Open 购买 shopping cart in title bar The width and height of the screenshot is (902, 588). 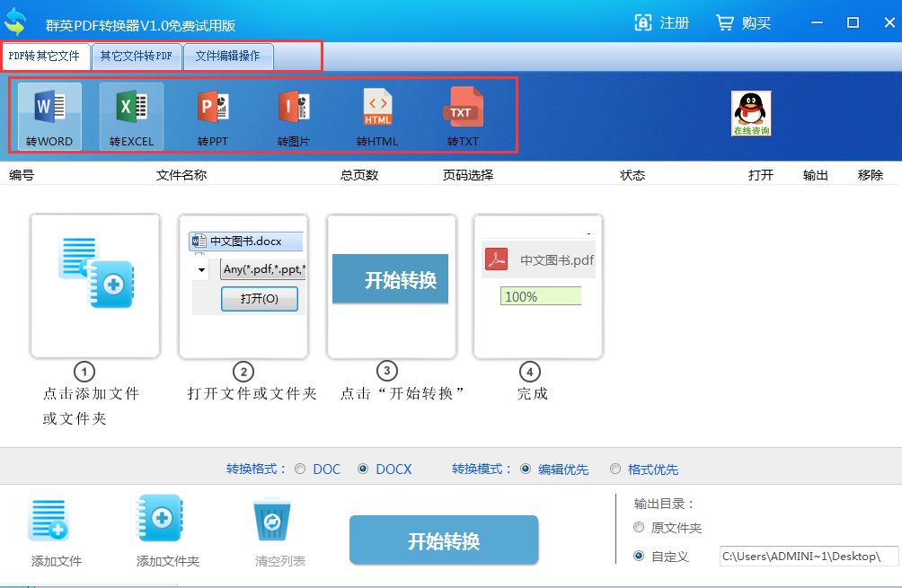point(743,23)
